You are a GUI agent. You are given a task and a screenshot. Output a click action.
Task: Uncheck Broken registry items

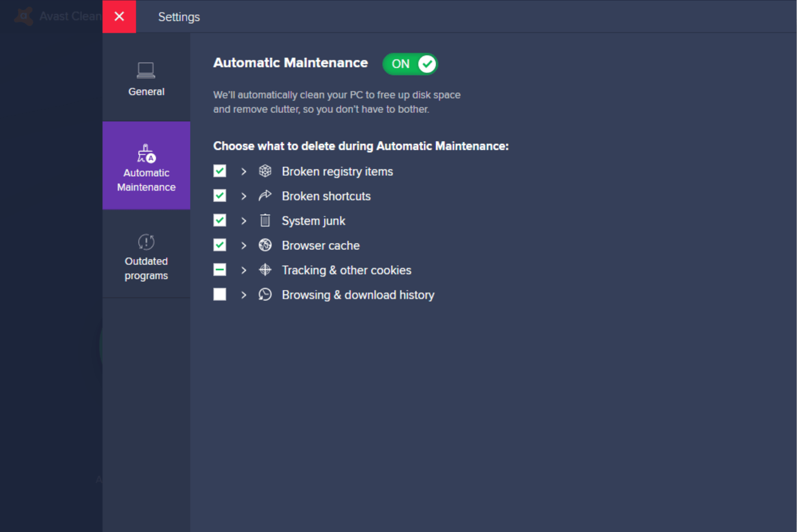pyautogui.click(x=219, y=171)
